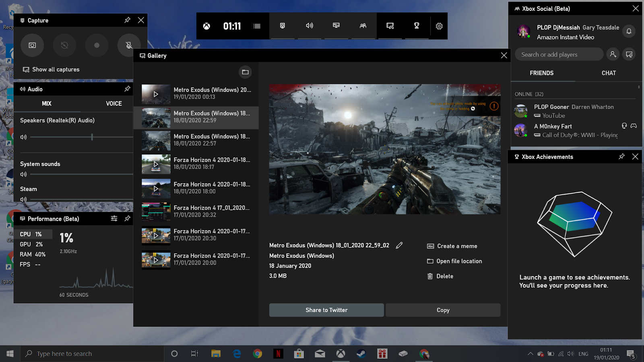Pin the Audio widget
The height and width of the screenshot is (362, 644).
coord(127,89)
